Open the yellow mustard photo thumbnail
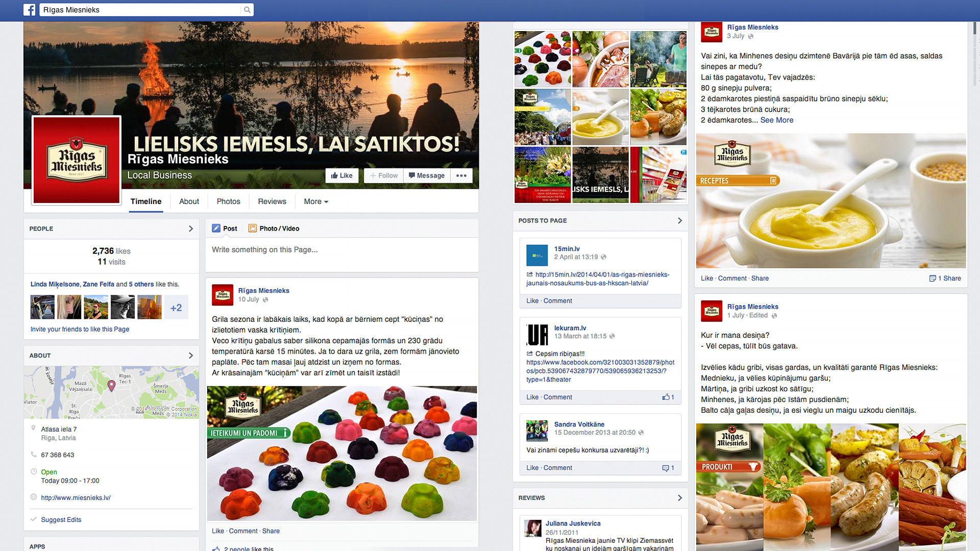980x551 pixels. click(600, 117)
